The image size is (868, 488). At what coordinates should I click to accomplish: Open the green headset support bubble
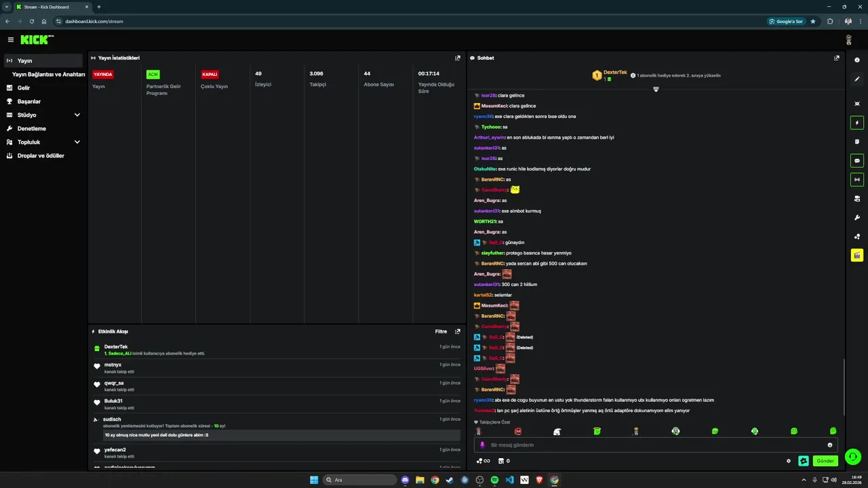(853, 457)
